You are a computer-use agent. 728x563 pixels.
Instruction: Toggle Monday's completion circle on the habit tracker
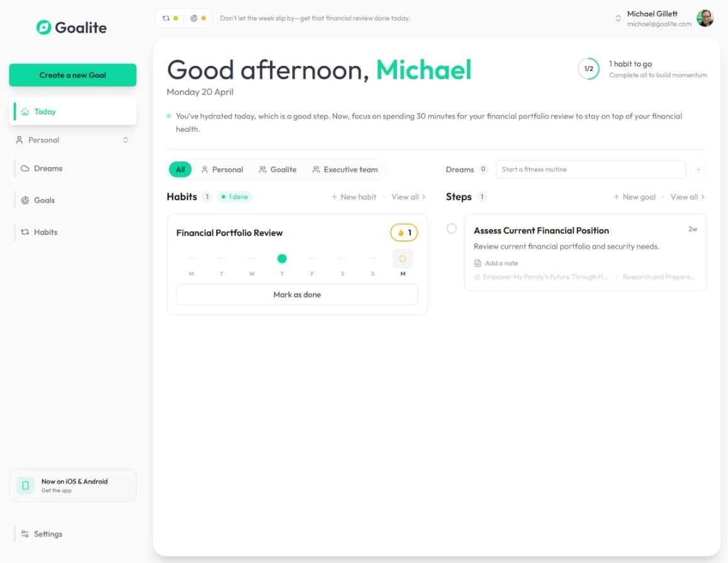click(403, 259)
